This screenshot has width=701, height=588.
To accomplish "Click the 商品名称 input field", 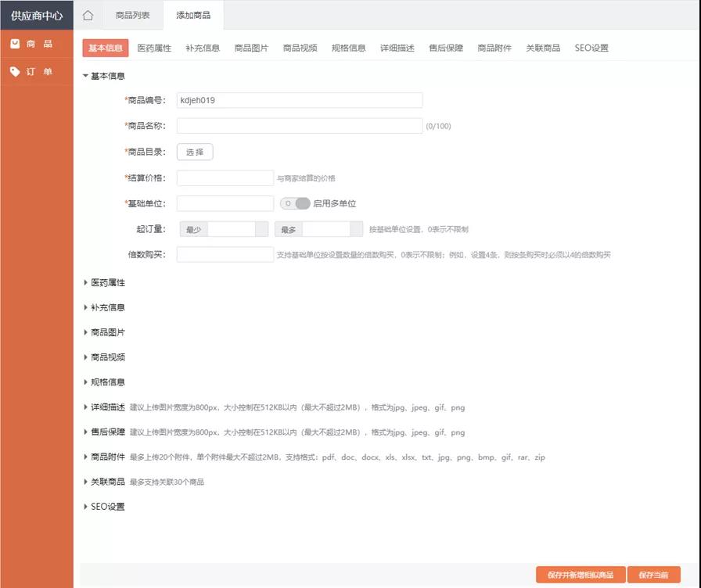I will click(300, 126).
